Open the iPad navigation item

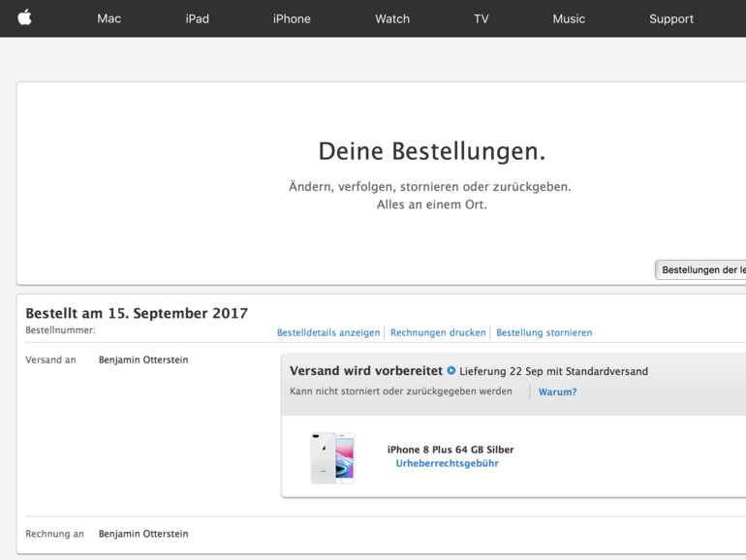point(197,18)
